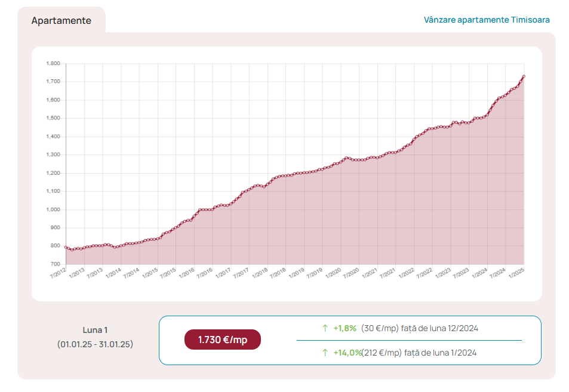Click the 1,800 y-axis label
The image size is (569, 392).
(53, 63)
